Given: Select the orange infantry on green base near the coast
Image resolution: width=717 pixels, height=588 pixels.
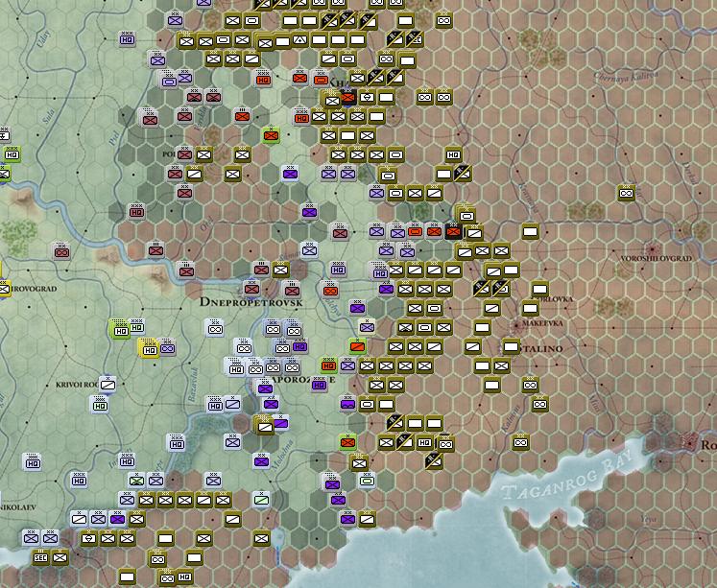Looking at the screenshot, I should pos(348,442).
